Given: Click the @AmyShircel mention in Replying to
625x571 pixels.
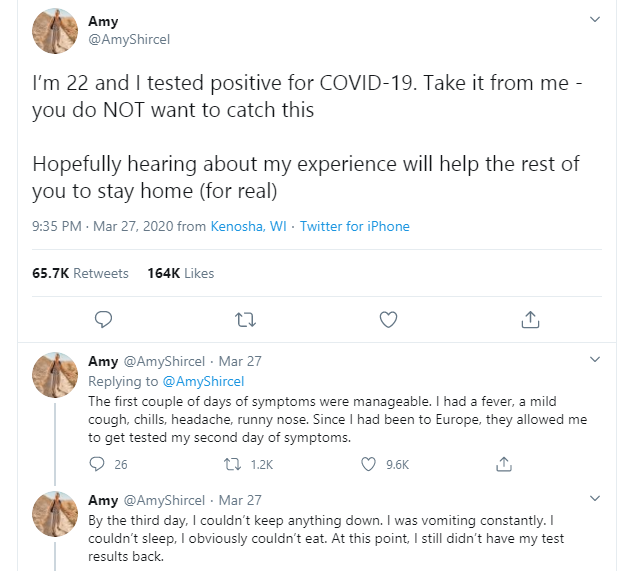Looking at the screenshot, I should 204,381.
